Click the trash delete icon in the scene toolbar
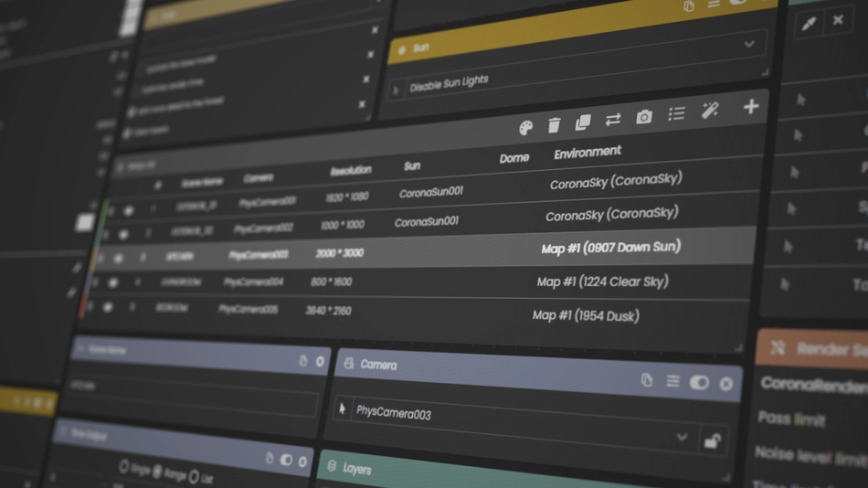The image size is (868, 488). point(554,125)
